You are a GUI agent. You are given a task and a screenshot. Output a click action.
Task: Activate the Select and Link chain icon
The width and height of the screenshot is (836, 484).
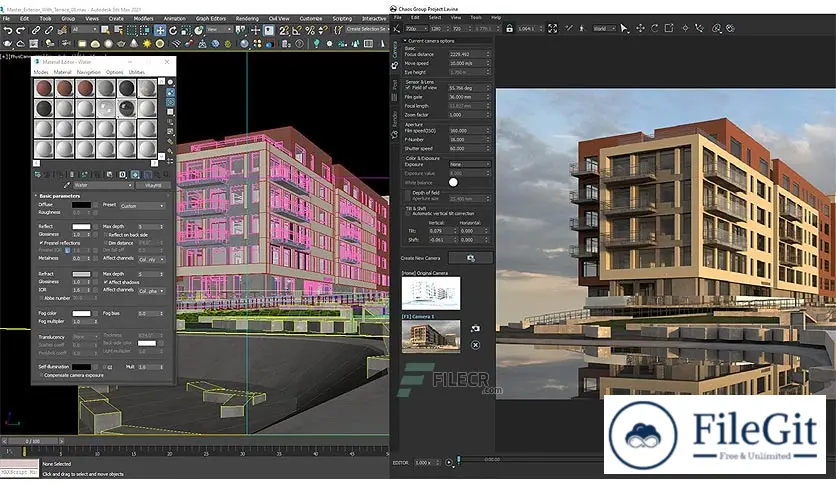click(x=36, y=30)
